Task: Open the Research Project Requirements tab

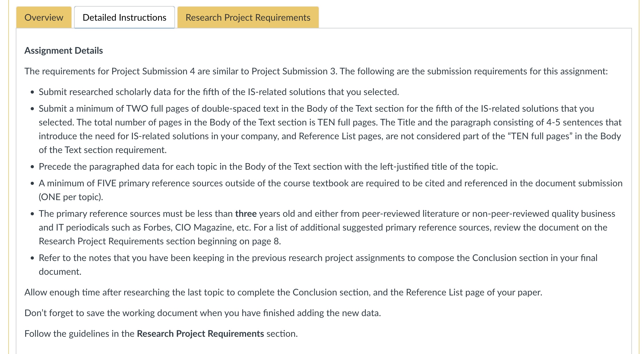Action: (248, 18)
